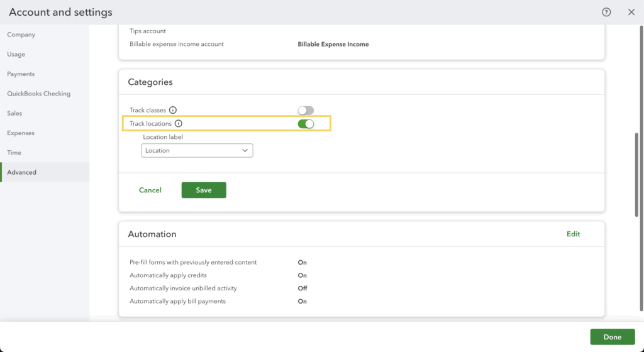Open the Company settings tab
Viewport: 644px width, 352px height.
[21, 35]
